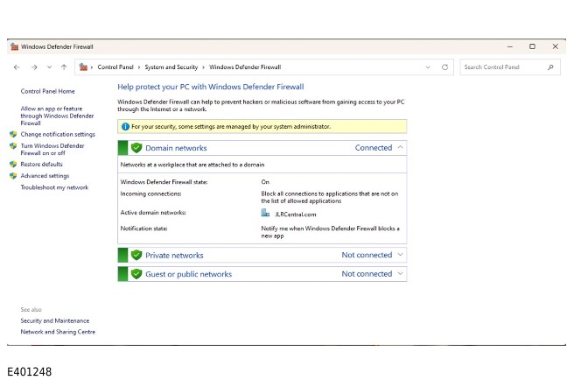Viewport: 588px width, 387px height.
Task: Click the Refresh button in address bar
Action: pos(444,67)
